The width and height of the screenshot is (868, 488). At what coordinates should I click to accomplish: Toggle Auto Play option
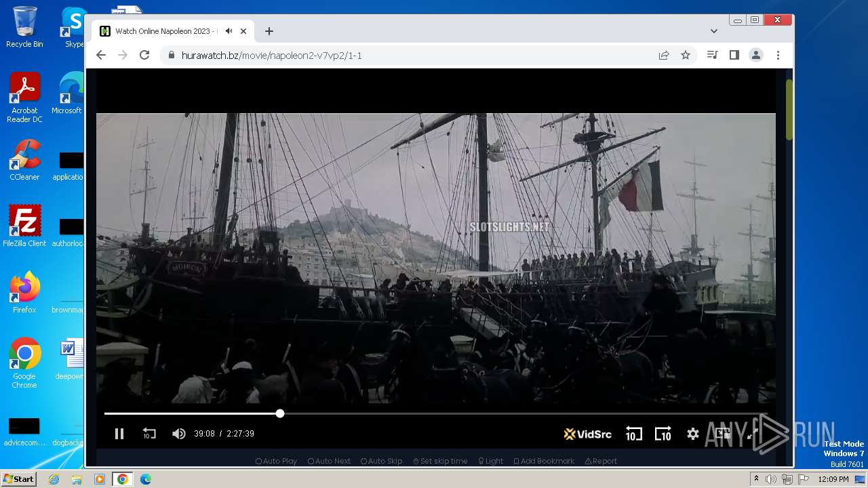(276, 461)
